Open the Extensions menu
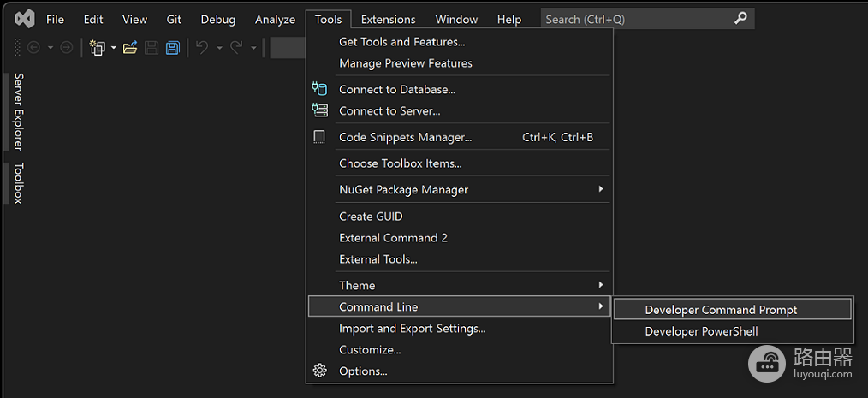 tap(388, 20)
